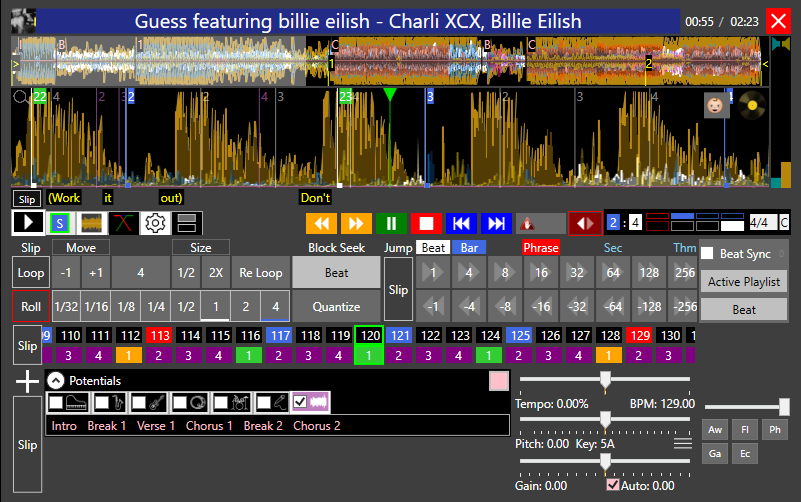Click the magnifier zoom icon on the waveform
801x502 pixels.
coord(20,97)
